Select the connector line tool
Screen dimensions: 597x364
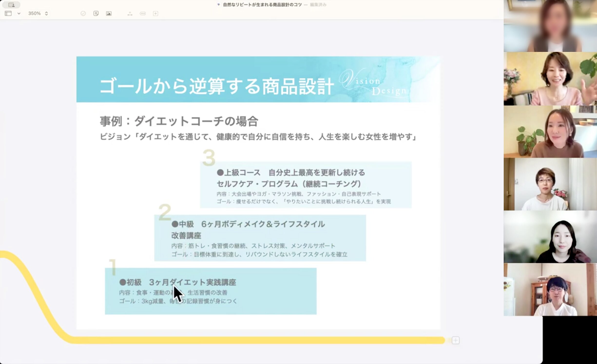130,14
